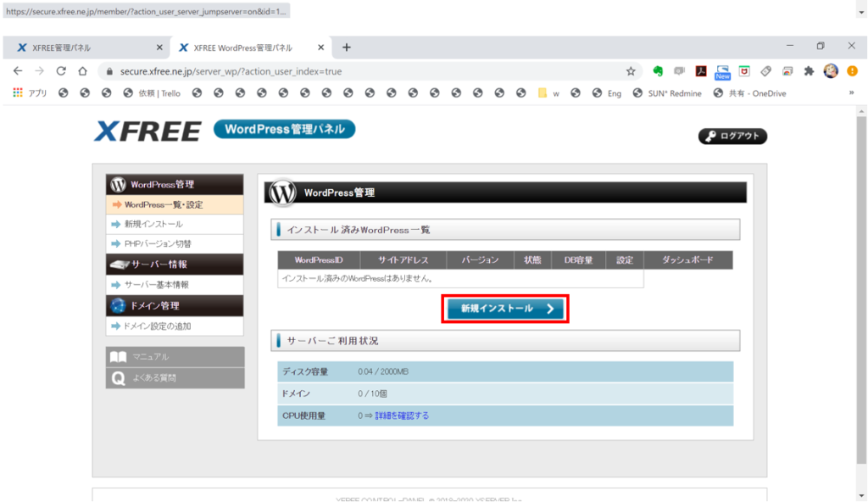Click the Chrome profile avatar
Image resolution: width=868 pixels, height=502 pixels.
(831, 72)
